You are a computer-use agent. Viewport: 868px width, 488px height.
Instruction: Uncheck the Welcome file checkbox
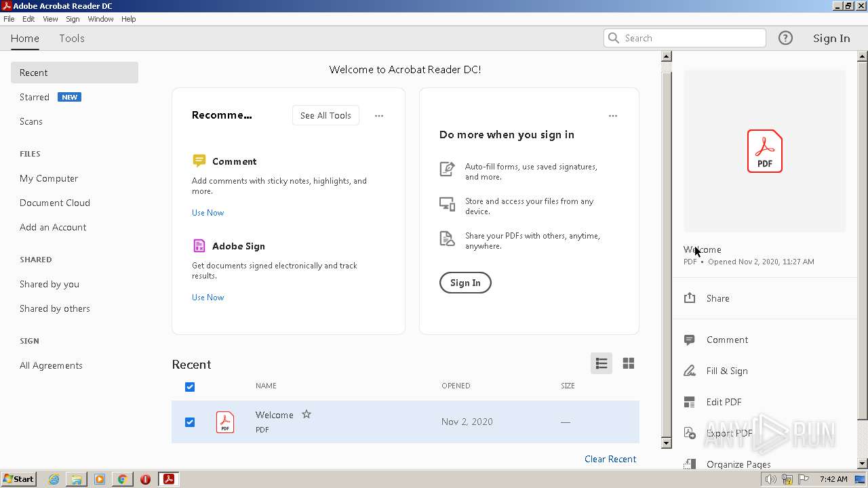click(190, 422)
